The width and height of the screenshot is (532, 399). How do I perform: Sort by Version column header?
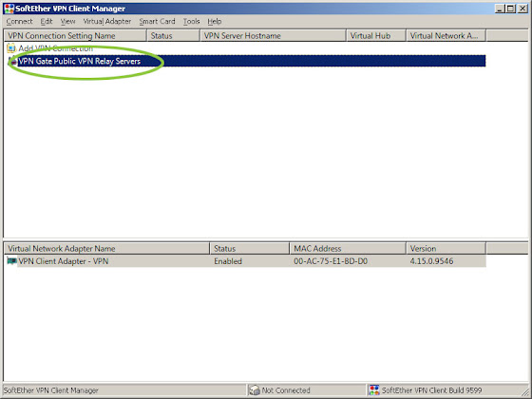[x=446, y=248]
